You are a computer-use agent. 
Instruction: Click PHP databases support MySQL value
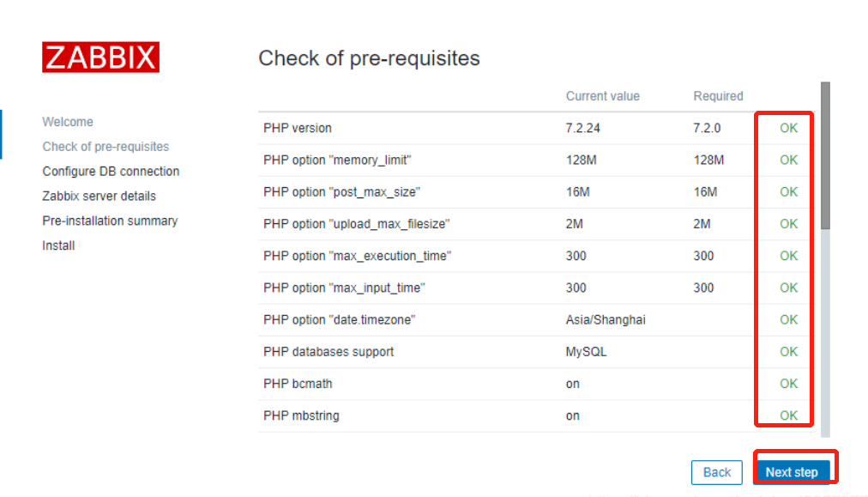tap(586, 352)
